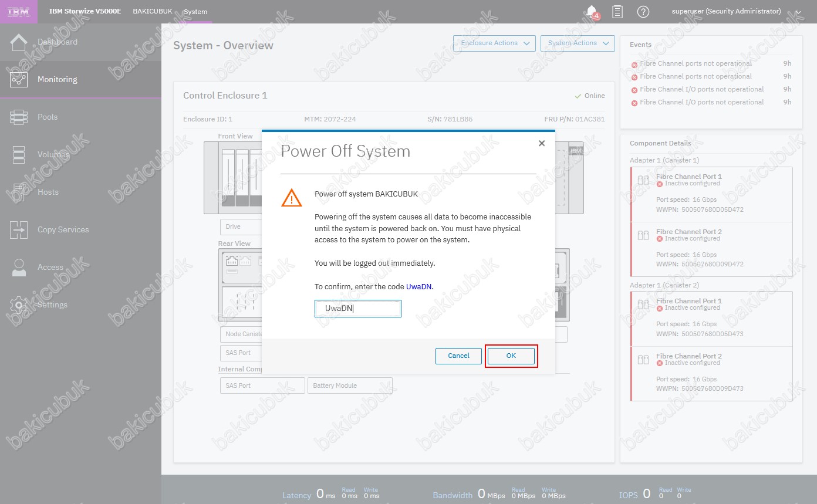Click the Latency value in the footer
Viewport: 817px width, 504px height.
coord(326,494)
